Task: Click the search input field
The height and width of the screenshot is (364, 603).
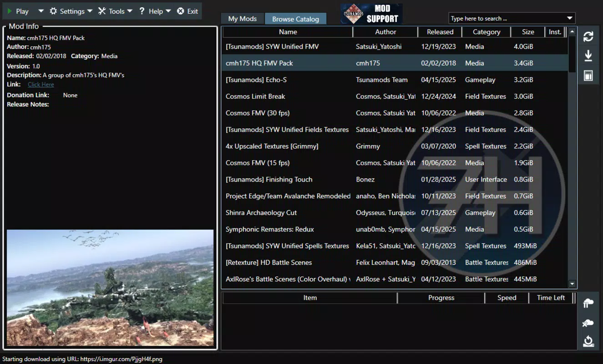Action: click(506, 18)
